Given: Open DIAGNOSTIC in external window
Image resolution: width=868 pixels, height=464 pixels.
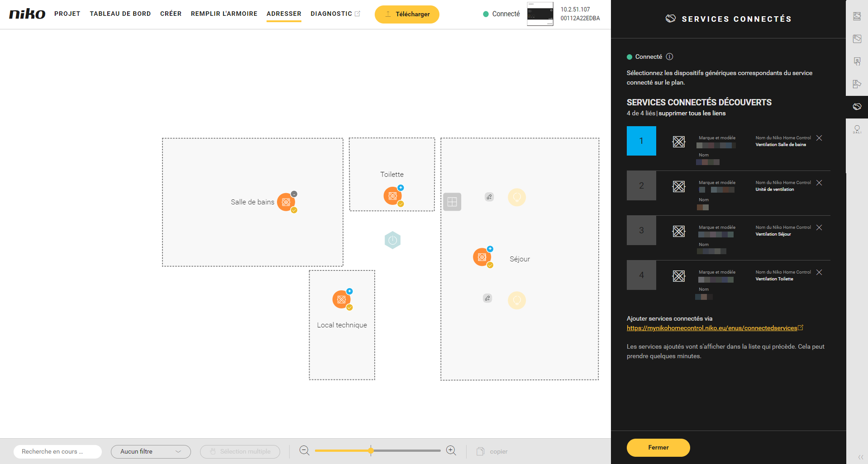Looking at the screenshot, I should click(335, 14).
